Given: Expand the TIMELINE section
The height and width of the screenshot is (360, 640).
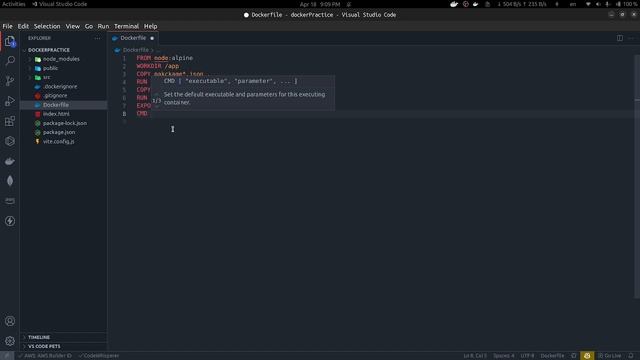Looking at the screenshot, I should click(39, 337).
